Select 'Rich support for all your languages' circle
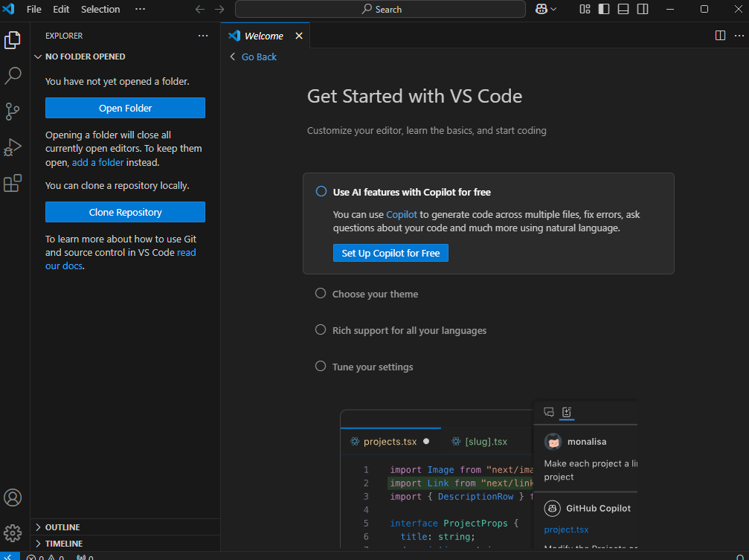Image resolution: width=749 pixels, height=560 pixels. pyautogui.click(x=321, y=329)
